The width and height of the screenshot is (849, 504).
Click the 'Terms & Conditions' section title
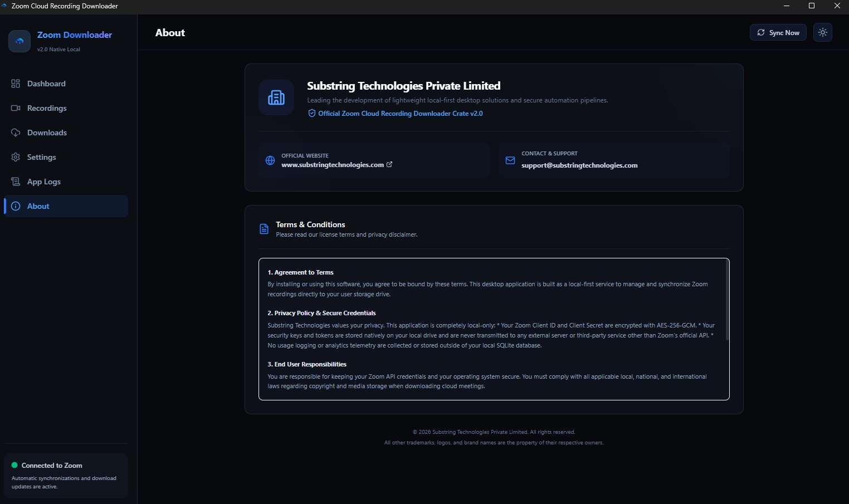(x=310, y=224)
